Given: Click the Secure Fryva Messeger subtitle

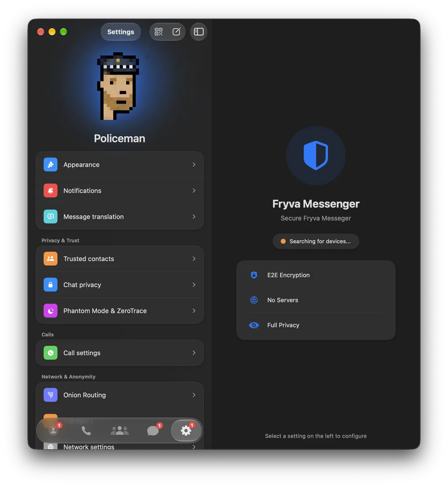Looking at the screenshot, I should (x=316, y=218).
